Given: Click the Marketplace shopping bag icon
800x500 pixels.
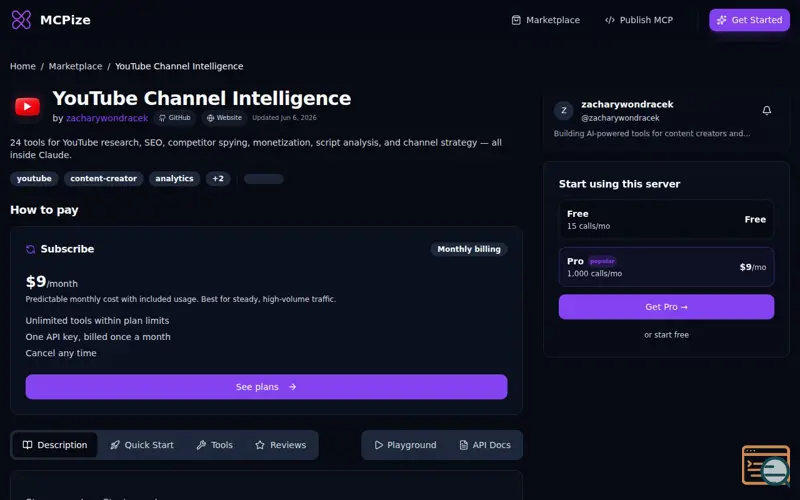Looking at the screenshot, I should click(516, 20).
